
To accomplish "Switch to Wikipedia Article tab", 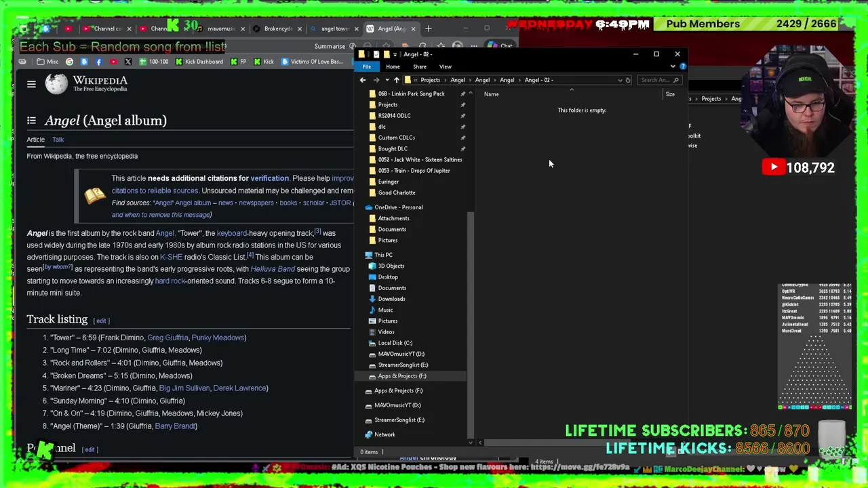I will [x=35, y=140].
